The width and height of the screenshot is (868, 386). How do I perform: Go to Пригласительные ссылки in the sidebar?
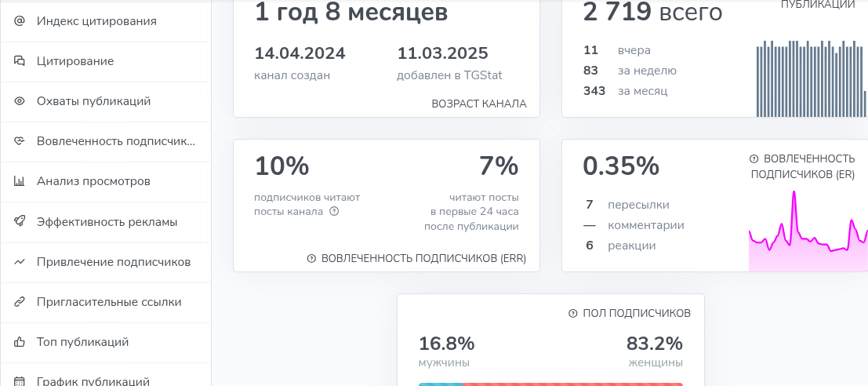pyautogui.click(x=108, y=302)
